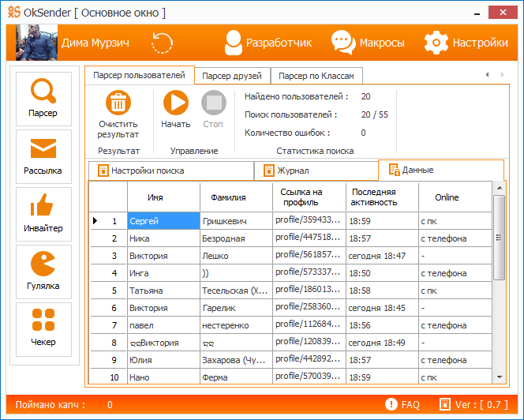524x420 pixels.
Task: Click the Тесельская surname cell
Action: [x=236, y=291]
